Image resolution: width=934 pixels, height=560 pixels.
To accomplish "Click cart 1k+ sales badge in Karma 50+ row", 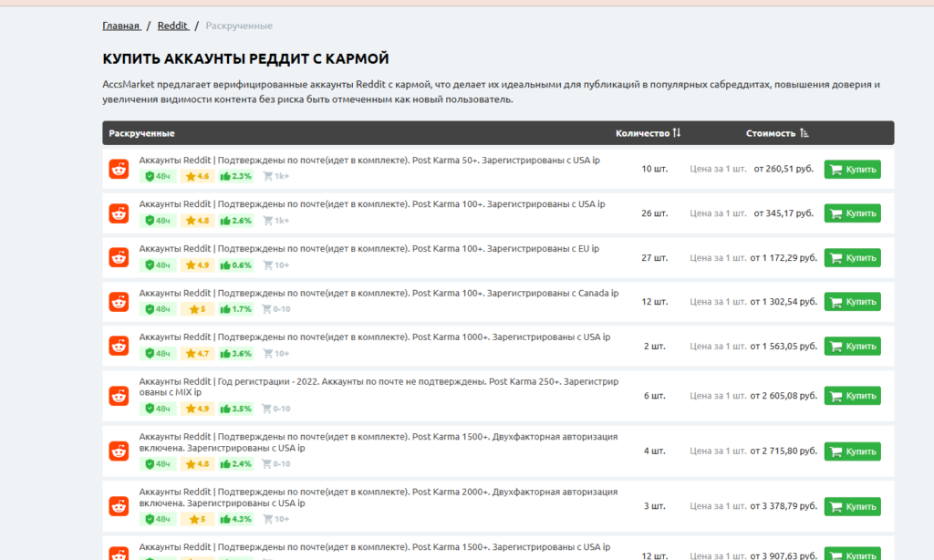I will (275, 176).
